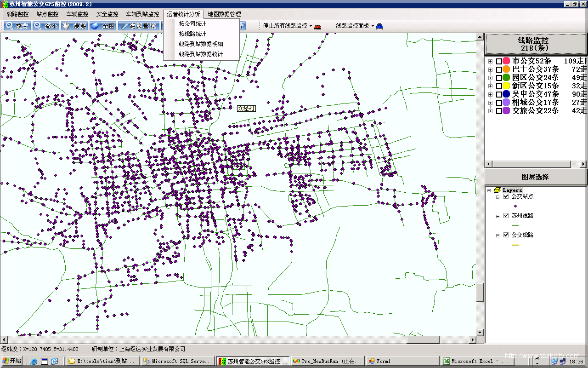
Task: Click the orange 巴士公交 color circle
Action: (506, 69)
